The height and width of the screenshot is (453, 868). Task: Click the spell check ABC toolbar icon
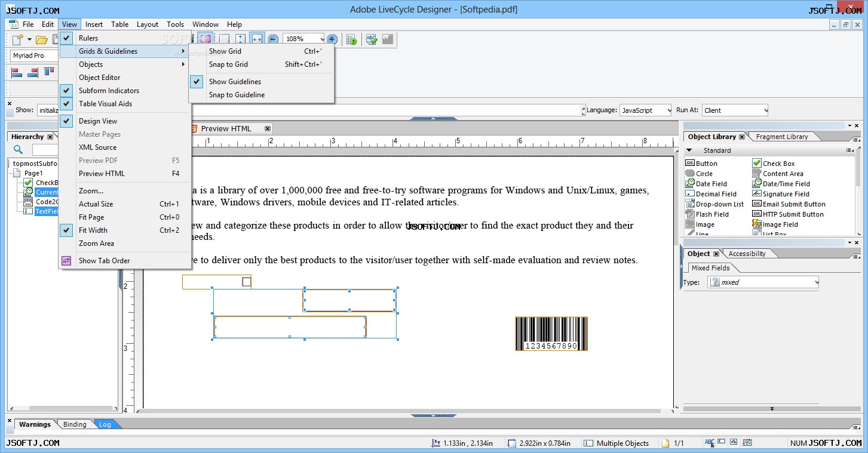pyautogui.click(x=372, y=39)
